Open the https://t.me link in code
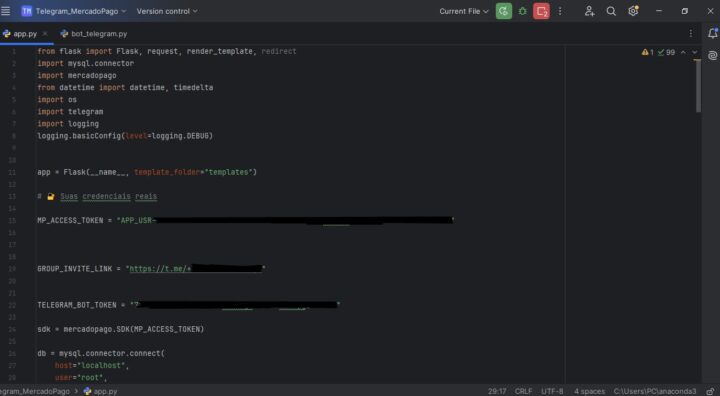The image size is (720, 396). pyautogui.click(x=160, y=269)
